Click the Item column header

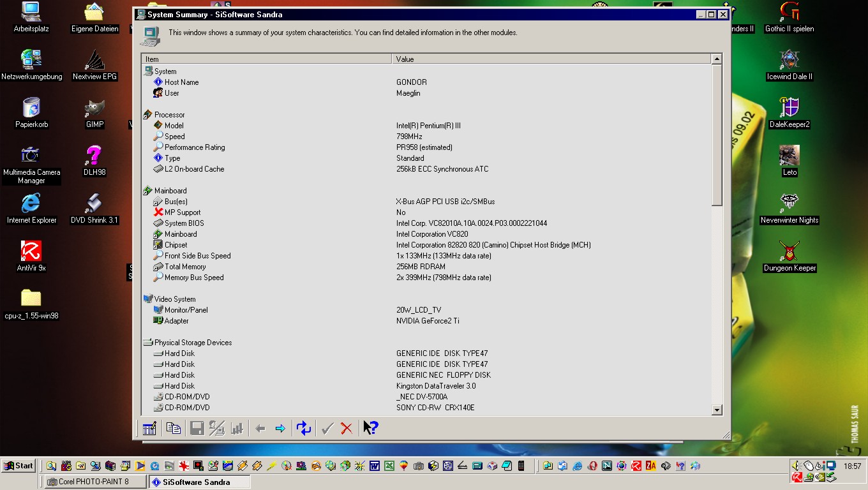point(266,59)
